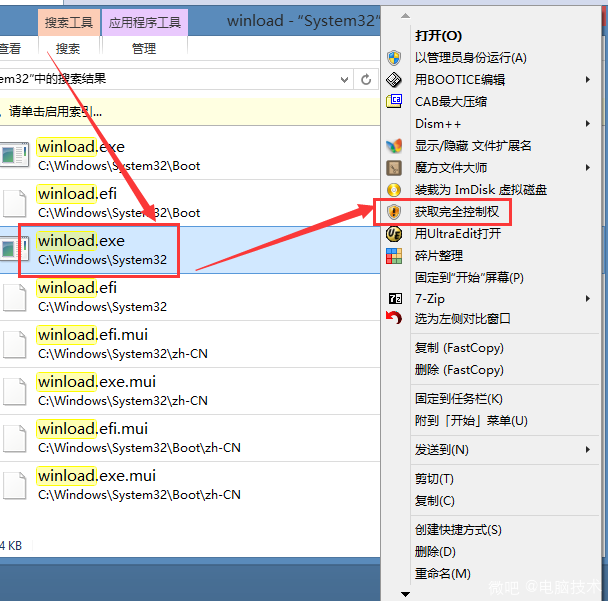This screenshot has width=608, height=601.
Task: Click the warning shield icon for 获取完全控制权
Action: pyautogui.click(x=394, y=212)
